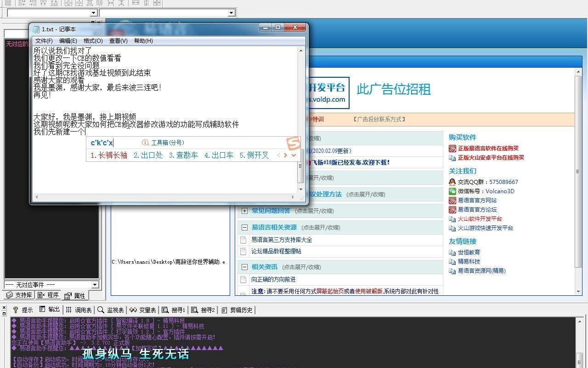Open 正版易语言软件在线购买 link
The height and width of the screenshot is (368, 588).
[488, 149]
